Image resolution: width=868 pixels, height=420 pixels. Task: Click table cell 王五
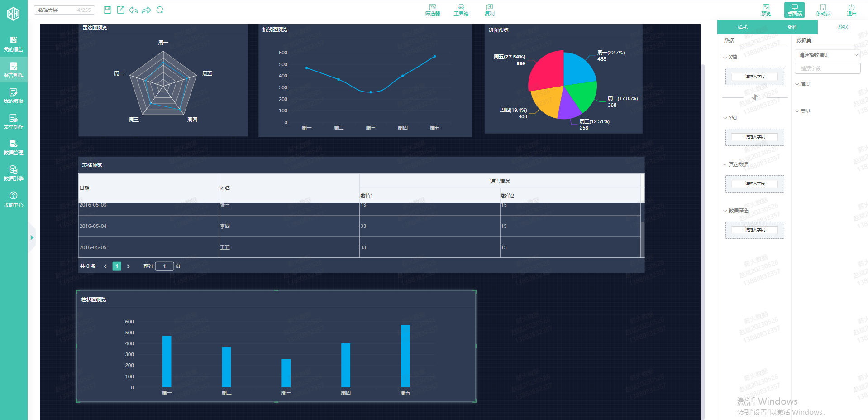pos(289,247)
